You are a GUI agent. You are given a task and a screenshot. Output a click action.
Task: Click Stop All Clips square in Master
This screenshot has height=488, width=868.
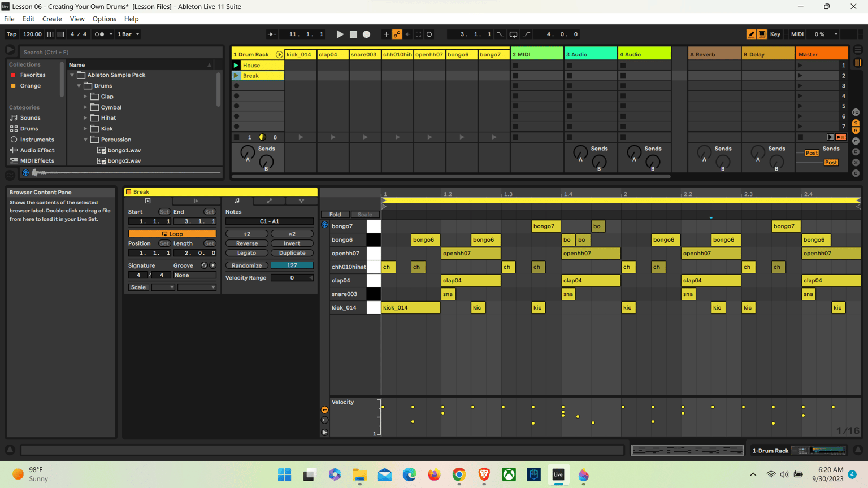coord(800,137)
